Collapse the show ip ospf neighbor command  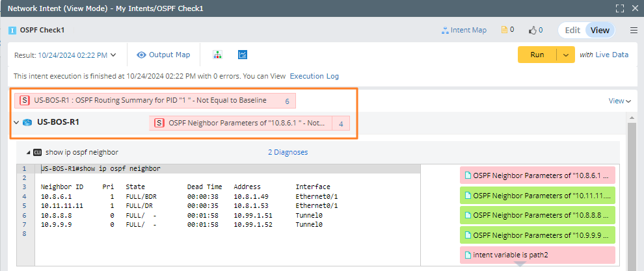pos(28,152)
